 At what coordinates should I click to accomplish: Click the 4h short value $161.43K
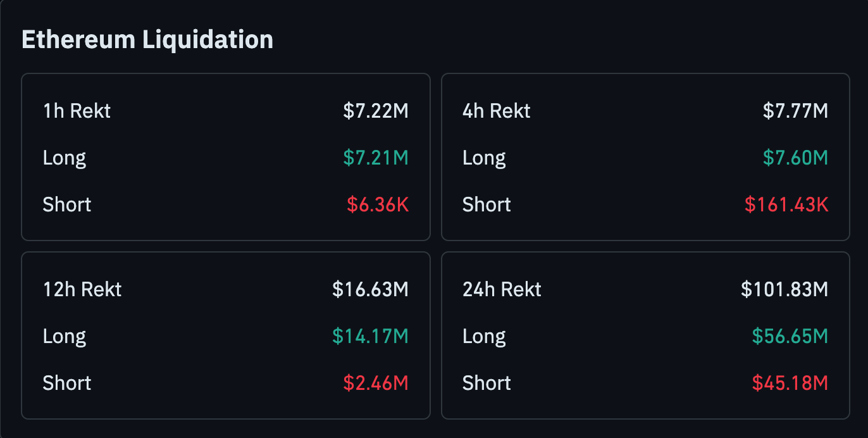[786, 204]
